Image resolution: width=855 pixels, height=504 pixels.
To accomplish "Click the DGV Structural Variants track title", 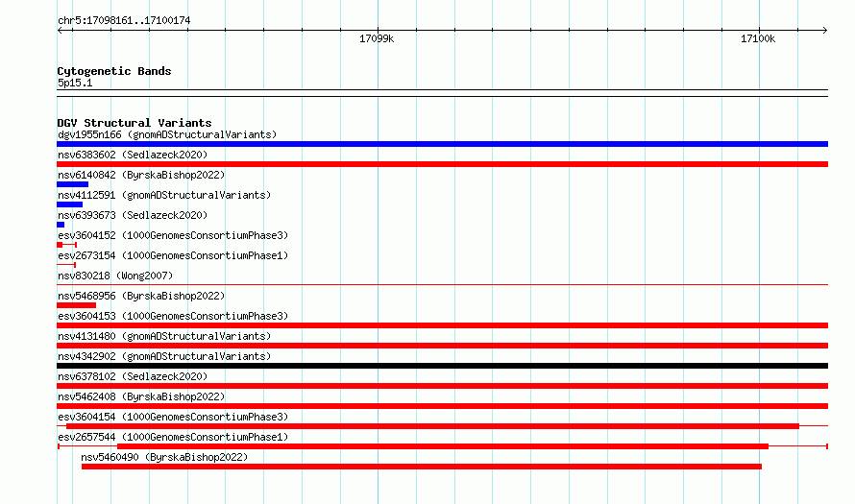I will [134, 123].
